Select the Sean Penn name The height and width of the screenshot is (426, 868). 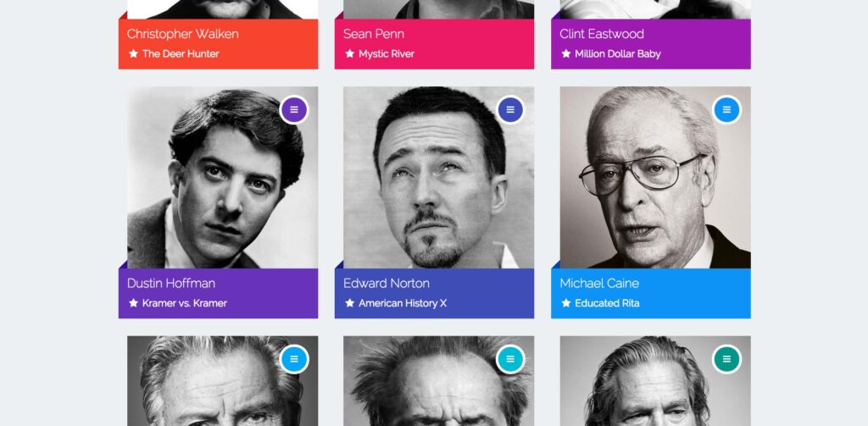(x=374, y=35)
